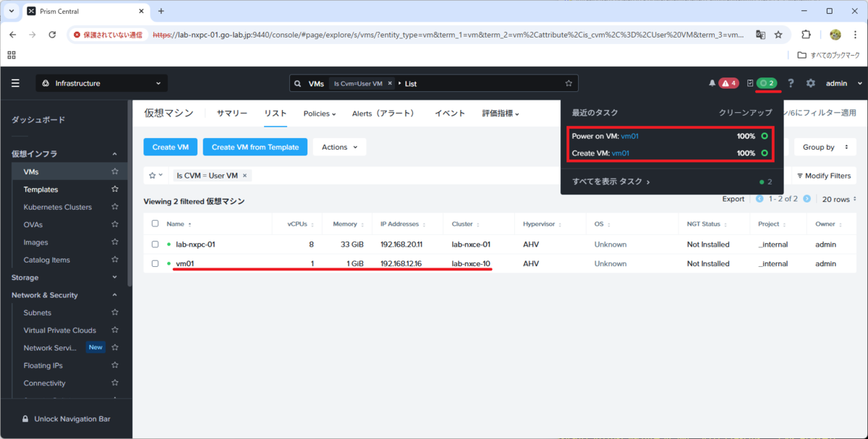The image size is (868, 439).
Task: Go to next page of VM list
Action: pos(807,199)
